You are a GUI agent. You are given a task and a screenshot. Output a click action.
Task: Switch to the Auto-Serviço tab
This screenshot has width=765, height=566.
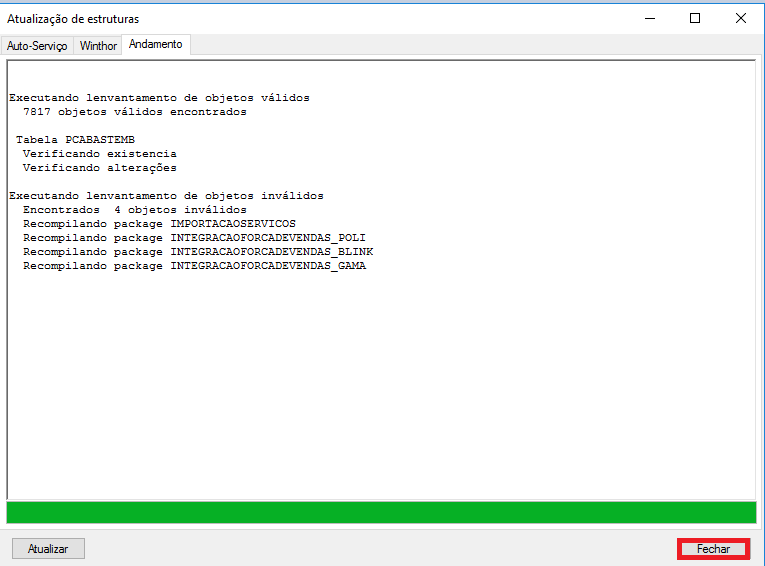[x=37, y=46]
